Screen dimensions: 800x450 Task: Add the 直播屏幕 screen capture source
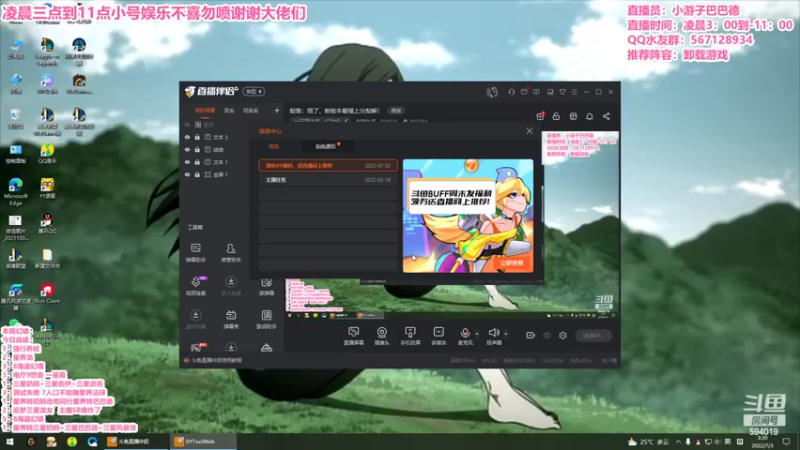(354, 336)
